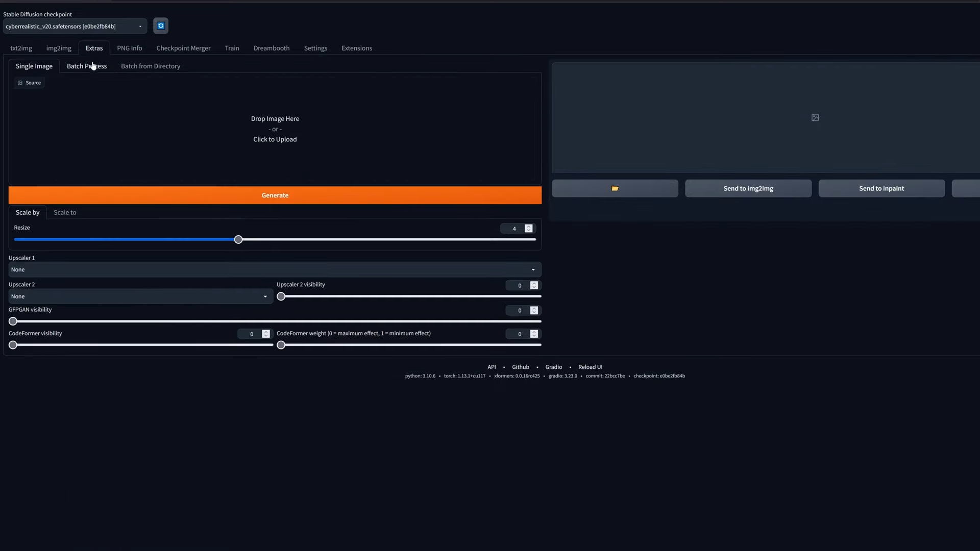Open the Stable Diffusion checkpoint dropdown

tap(75, 27)
